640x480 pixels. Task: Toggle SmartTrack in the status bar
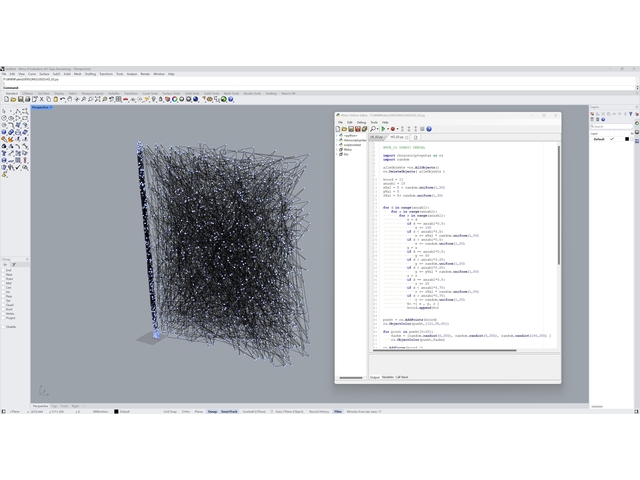tap(229, 411)
